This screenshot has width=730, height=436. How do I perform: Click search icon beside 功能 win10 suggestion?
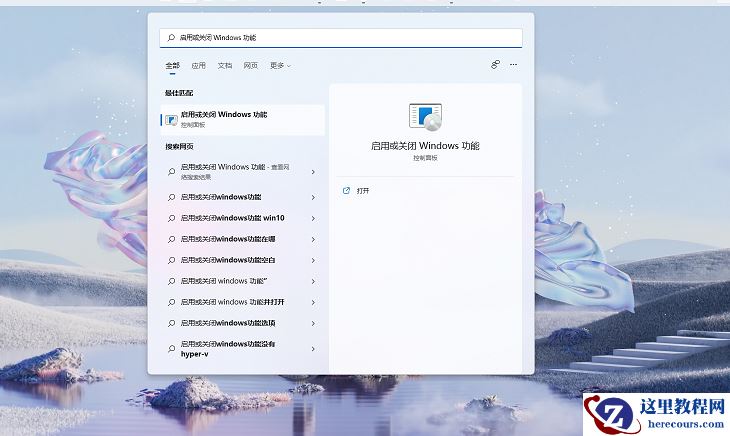(x=171, y=218)
